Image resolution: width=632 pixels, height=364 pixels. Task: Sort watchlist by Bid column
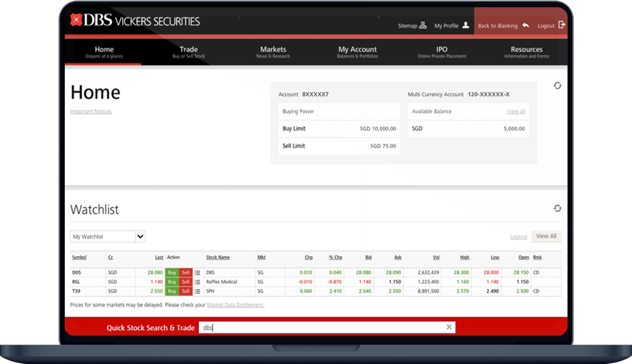[368, 257]
